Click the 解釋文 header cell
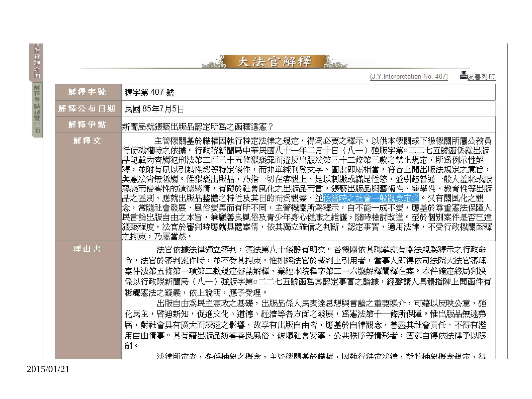Viewport: 532px width, 399px height. click(x=88, y=141)
